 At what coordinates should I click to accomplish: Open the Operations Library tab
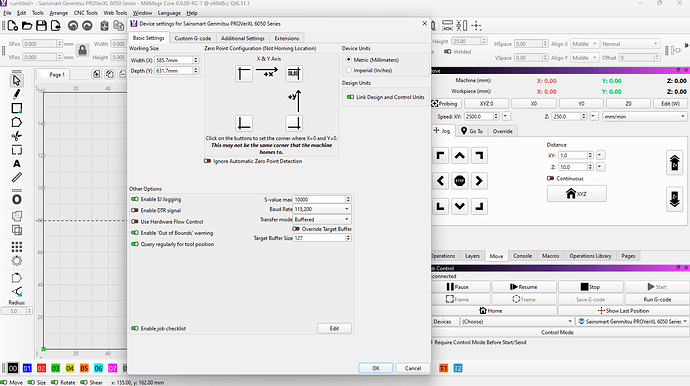click(x=590, y=256)
